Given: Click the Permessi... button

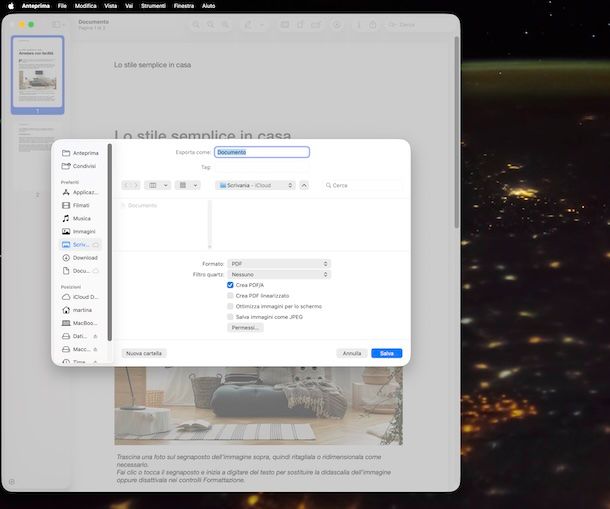Looking at the screenshot, I should point(245,328).
